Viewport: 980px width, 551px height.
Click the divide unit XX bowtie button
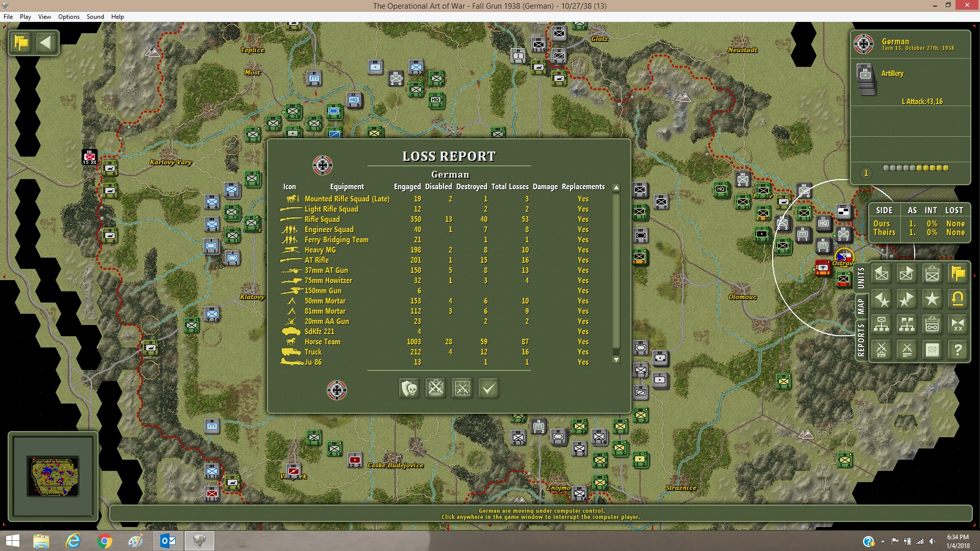coord(958,324)
